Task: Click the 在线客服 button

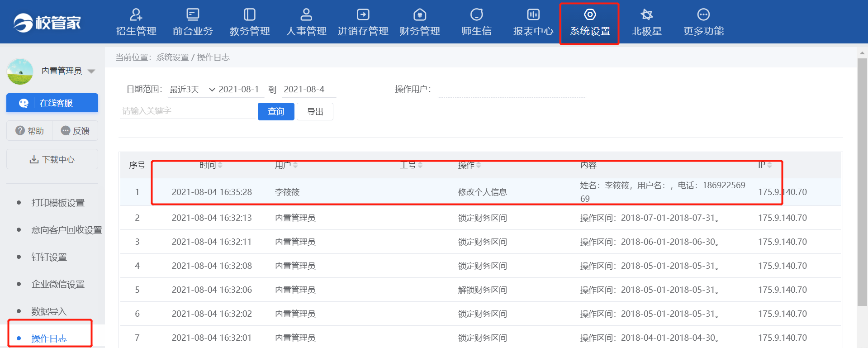Action: coord(52,103)
